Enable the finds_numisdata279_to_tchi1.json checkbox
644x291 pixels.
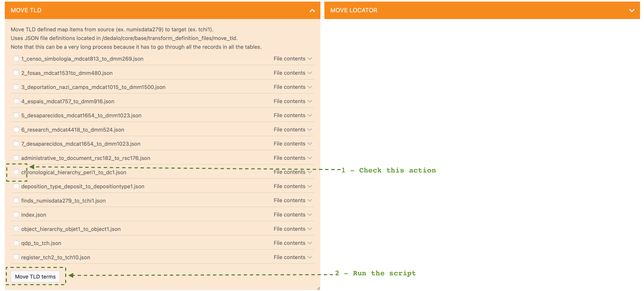pos(16,200)
